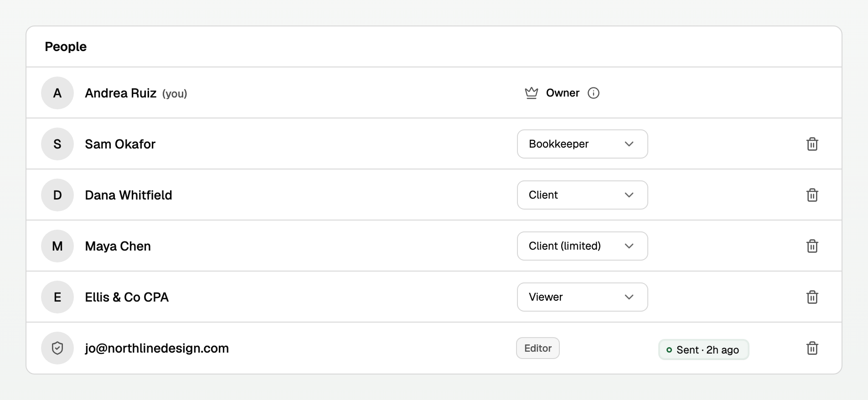This screenshot has height=400, width=868.
Task: Open Dana Whitfield's Client role dropdown
Action: click(583, 195)
